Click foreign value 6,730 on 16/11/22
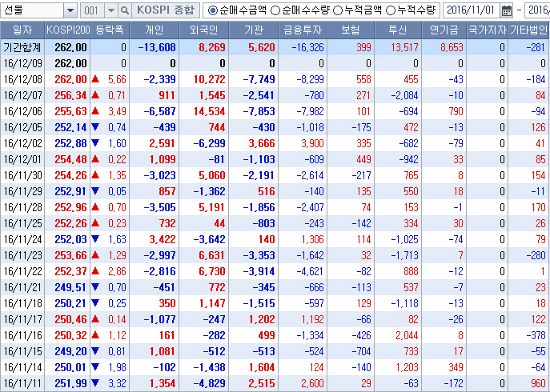This screenshot has width=550, height=392. tap(211, 271)
